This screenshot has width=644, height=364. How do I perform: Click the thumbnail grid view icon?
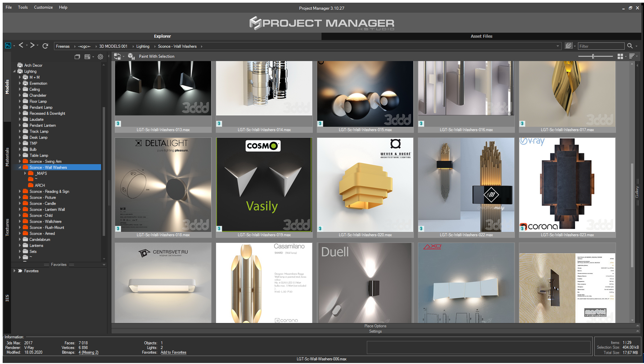click(620, 56)
